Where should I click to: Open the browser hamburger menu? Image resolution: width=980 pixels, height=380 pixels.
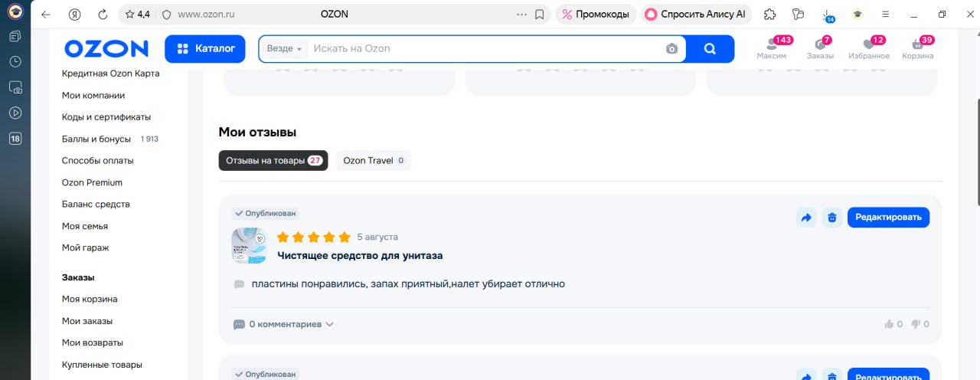point(886,15)
